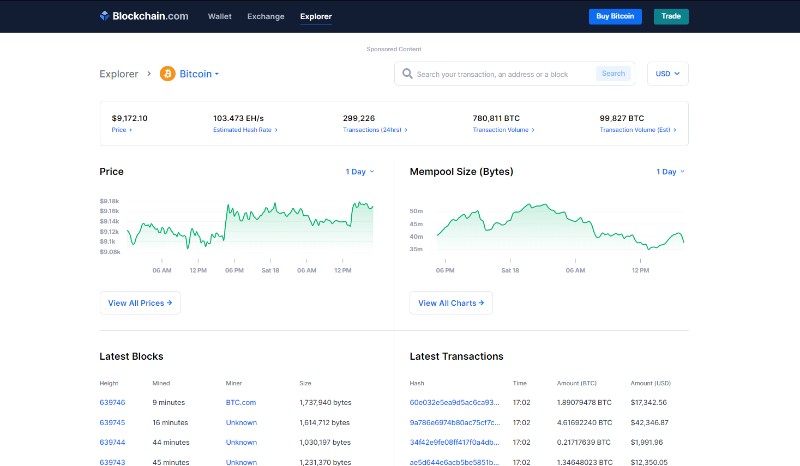Select the 1,737,940 bytes size cell

pos(326,402)
